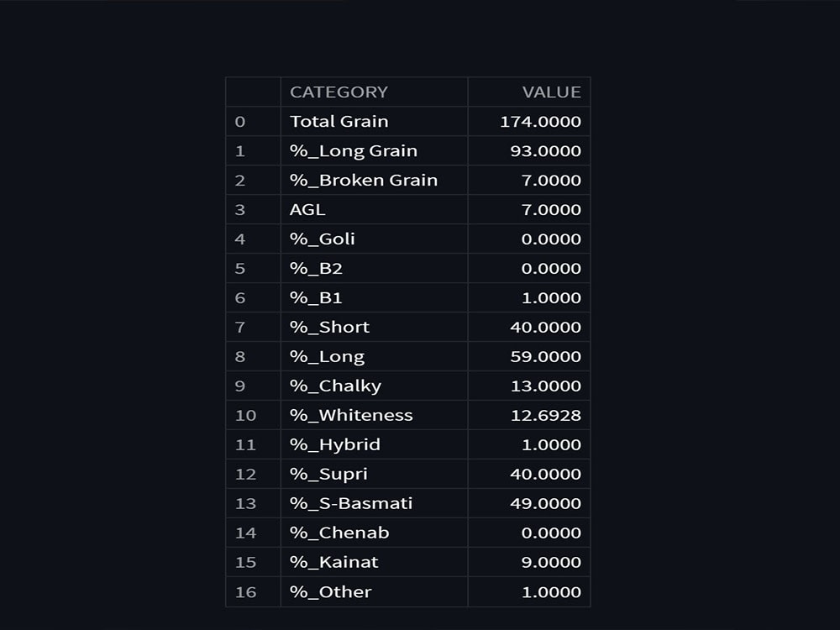The height and width of the screenshot is (630, 840).
Task: Click the VALUE column header
Action: tap(551, 92)
